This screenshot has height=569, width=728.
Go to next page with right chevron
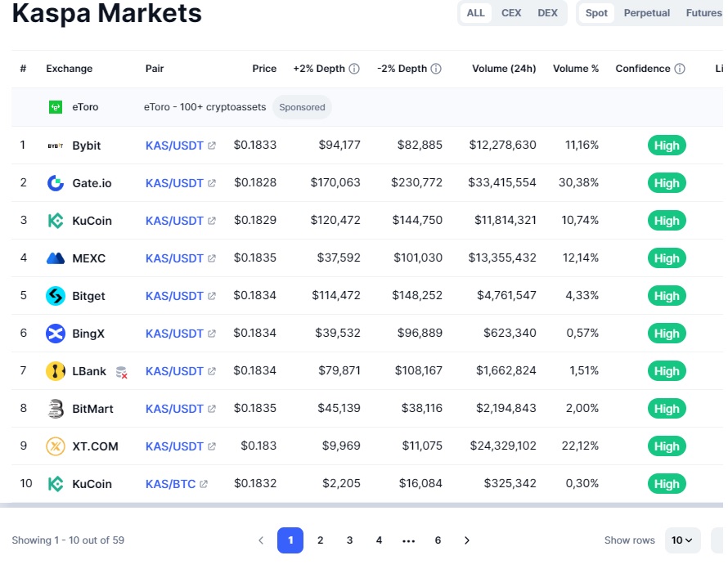point(467,540)
